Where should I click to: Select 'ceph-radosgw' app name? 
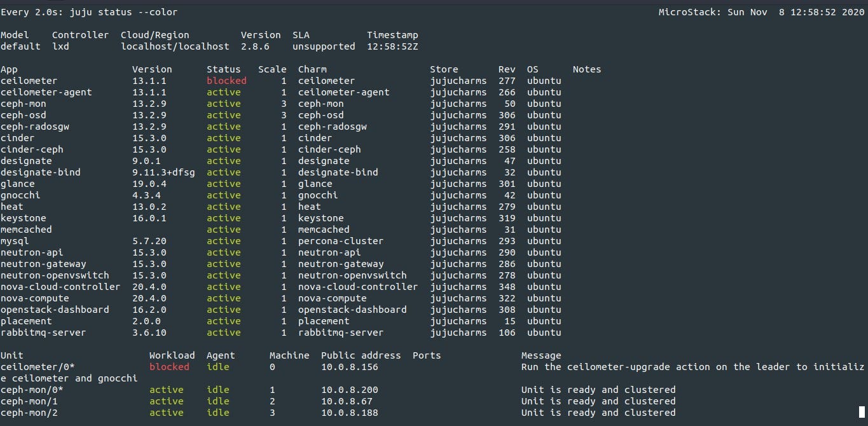tap(35, 127)
